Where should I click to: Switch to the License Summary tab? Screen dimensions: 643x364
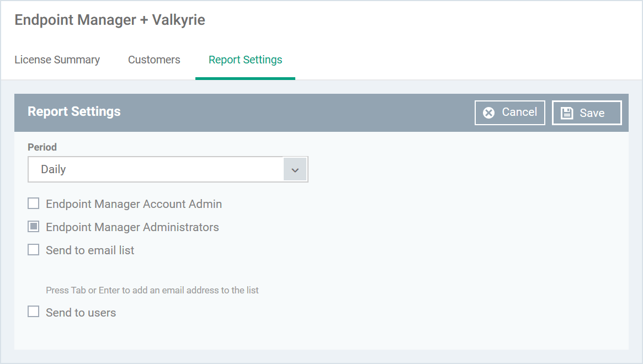tap(57, 60)
